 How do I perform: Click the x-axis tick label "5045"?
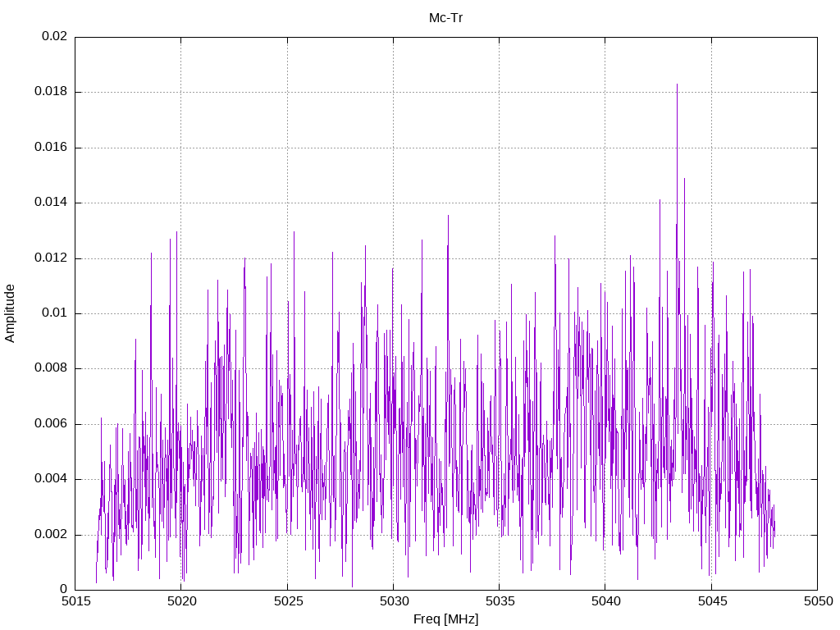point(712,601)
